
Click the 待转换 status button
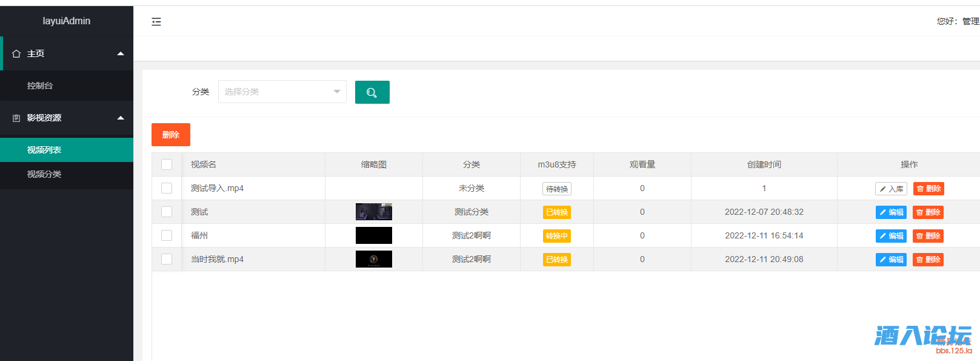click(556, 189)
